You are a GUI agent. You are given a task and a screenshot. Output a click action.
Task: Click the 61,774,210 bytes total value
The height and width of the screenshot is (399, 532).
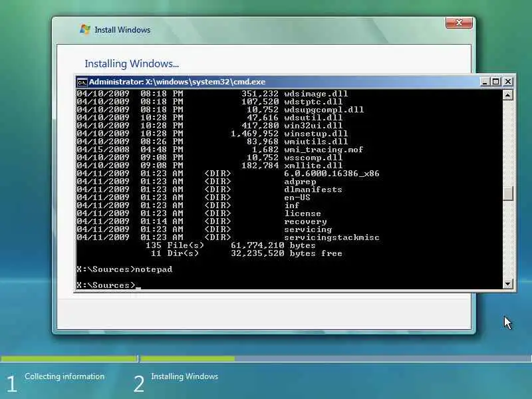point(273,245)
